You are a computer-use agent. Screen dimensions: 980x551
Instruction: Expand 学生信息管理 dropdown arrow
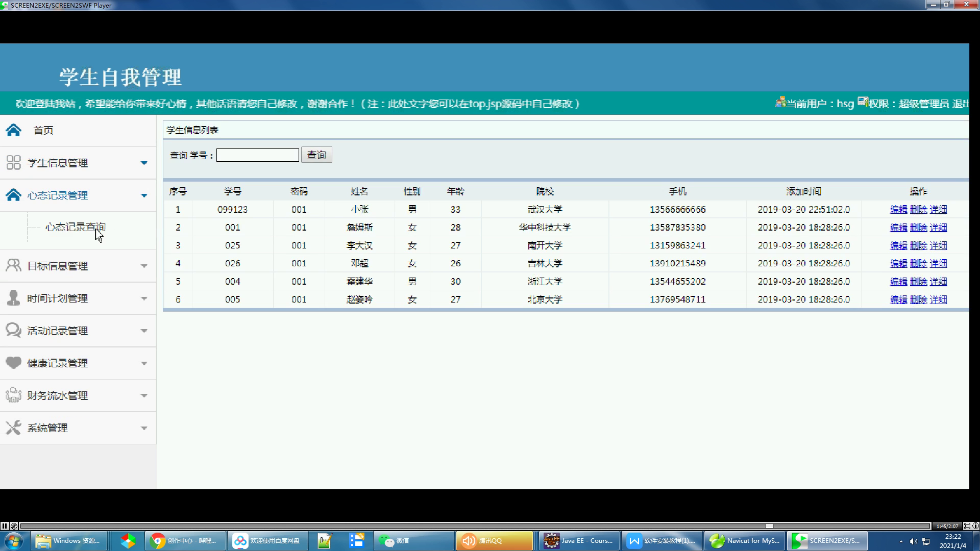pos(144,163)
